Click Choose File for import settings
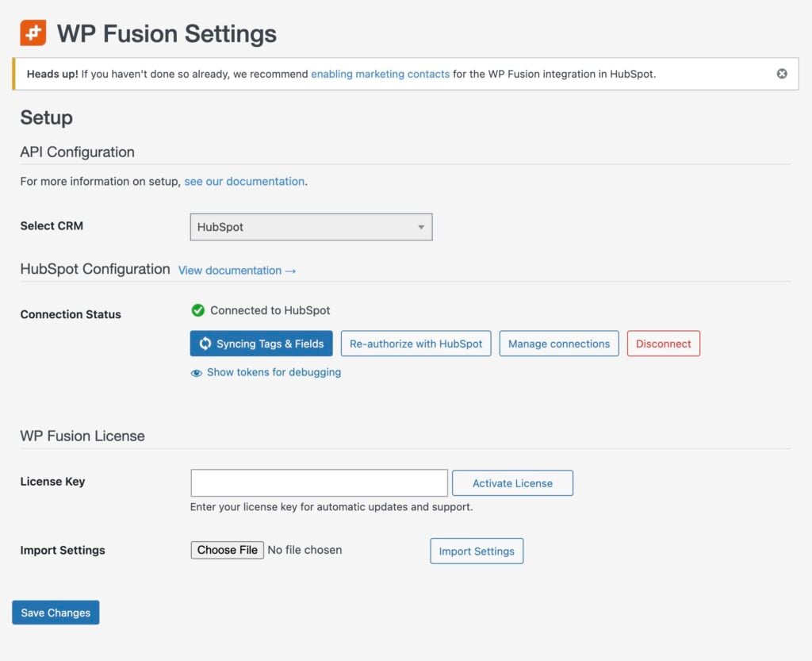Image resolution: width=812 pixels, height=661 pixels. point(228,550)
